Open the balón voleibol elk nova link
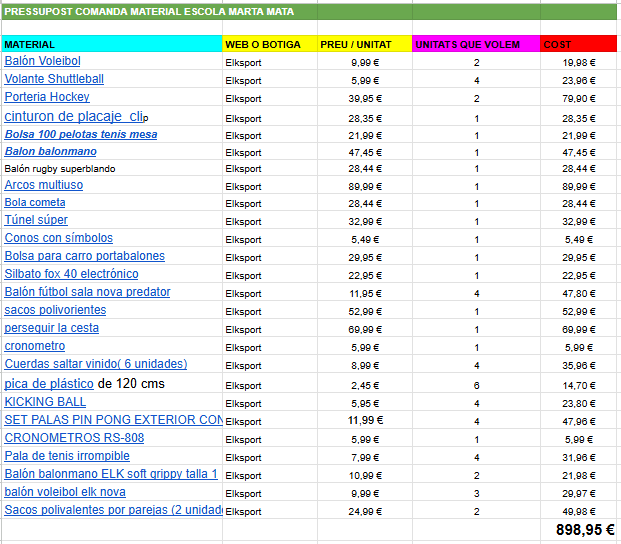 (65, 492)
